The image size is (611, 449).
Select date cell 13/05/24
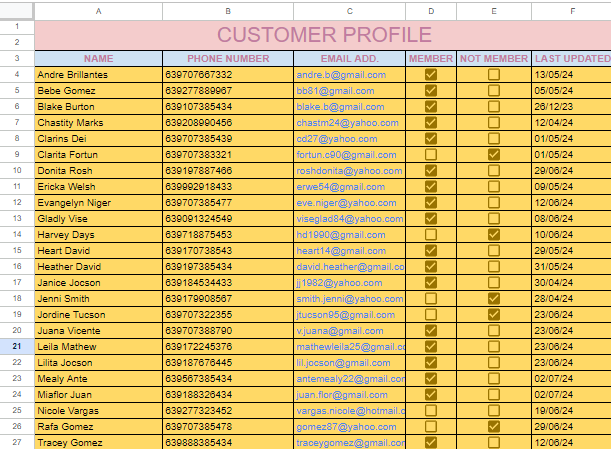[572, 74]
